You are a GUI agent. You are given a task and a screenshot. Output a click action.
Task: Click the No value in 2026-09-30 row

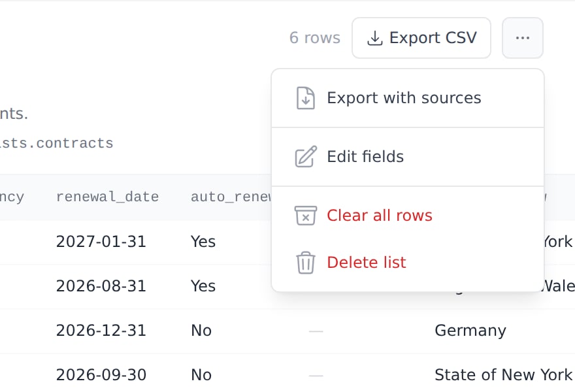(201, 375)
